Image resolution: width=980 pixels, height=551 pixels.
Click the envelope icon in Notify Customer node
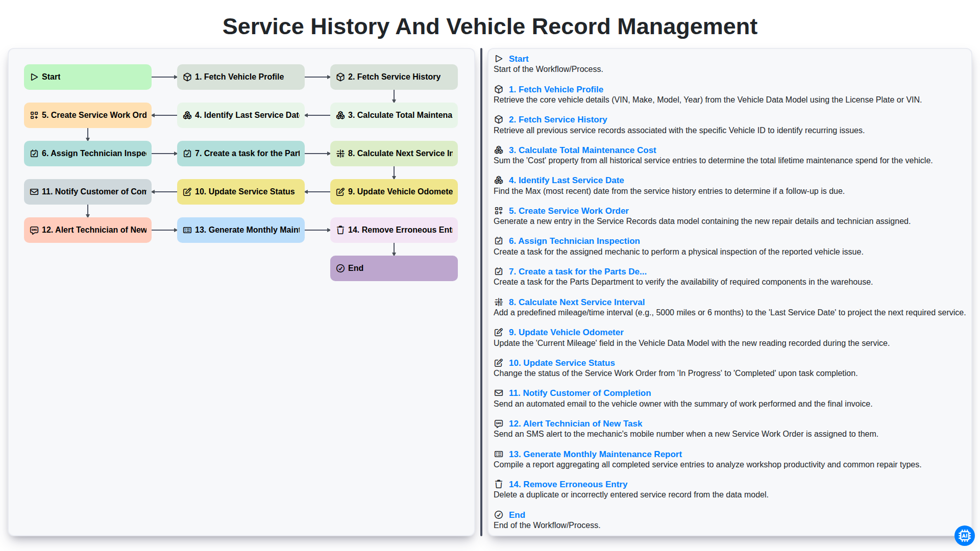click(x=34, y=192)
